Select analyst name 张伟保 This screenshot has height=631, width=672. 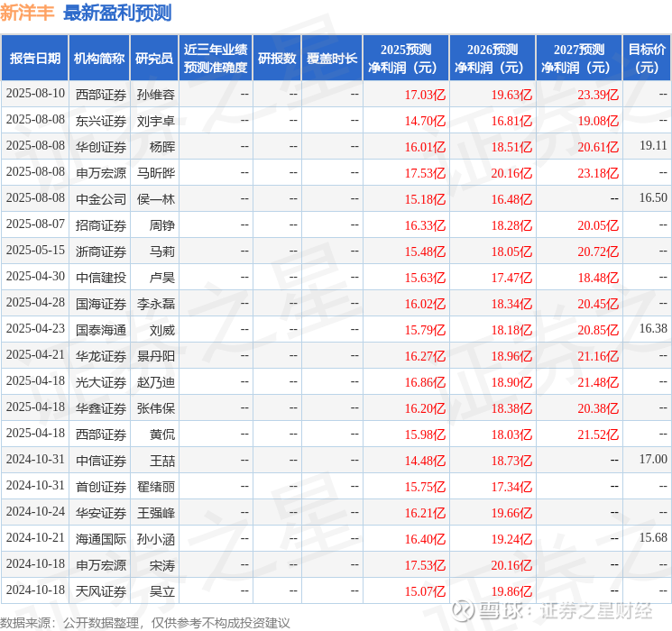click(156, 408)
